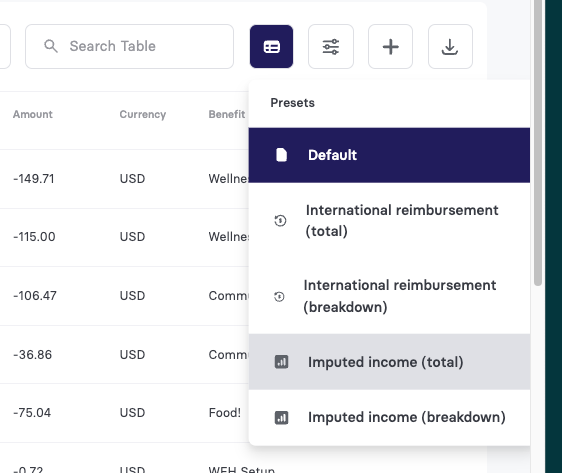
Task: Click USD in the -75.04 row
Action: tap(132, 413)
